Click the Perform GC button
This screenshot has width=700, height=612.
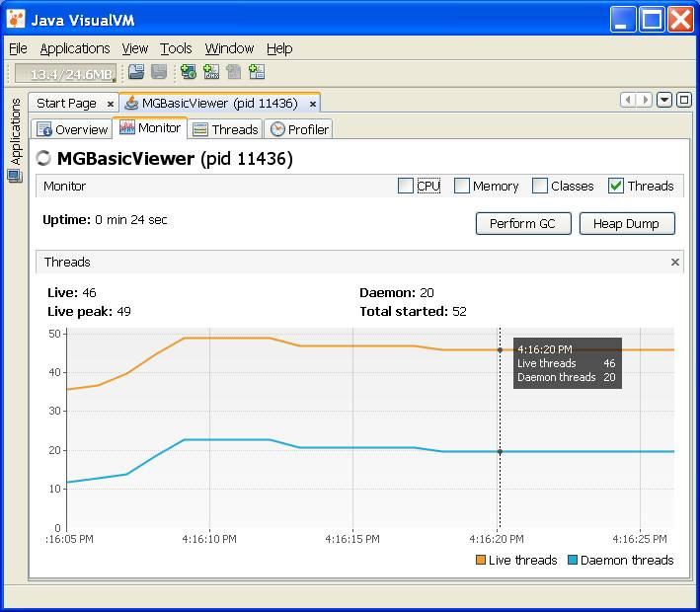pos(522,223)
